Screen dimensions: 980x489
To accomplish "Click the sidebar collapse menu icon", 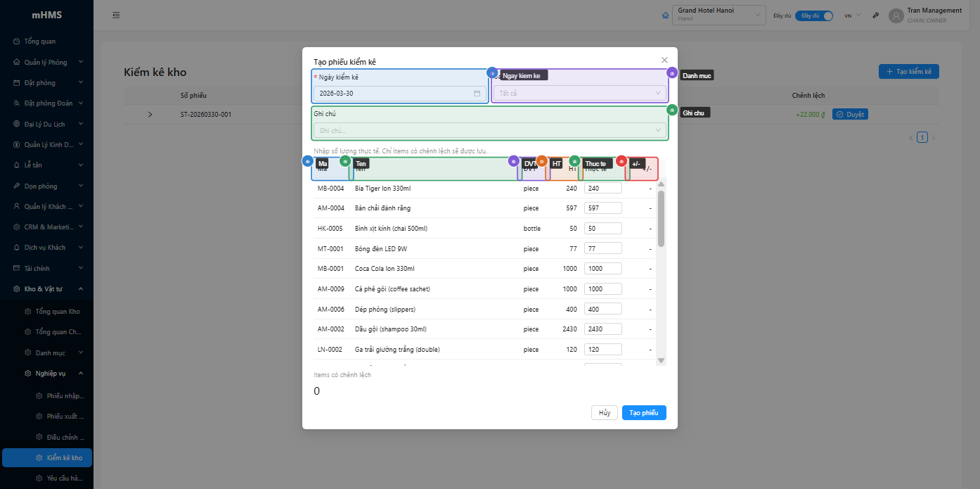I will pyautogui.click(x=116, y=15).
